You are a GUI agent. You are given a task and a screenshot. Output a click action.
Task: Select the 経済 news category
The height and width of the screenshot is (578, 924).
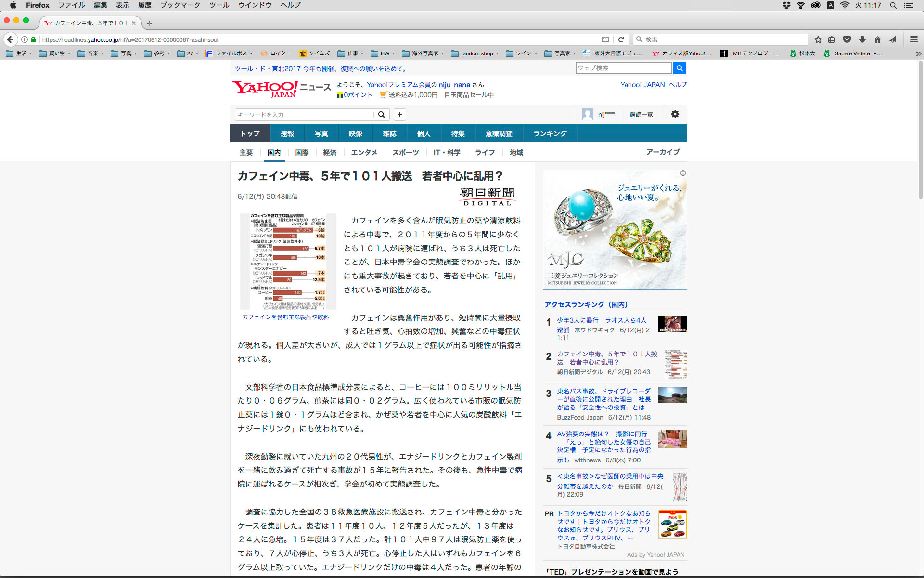coord(330,152)
